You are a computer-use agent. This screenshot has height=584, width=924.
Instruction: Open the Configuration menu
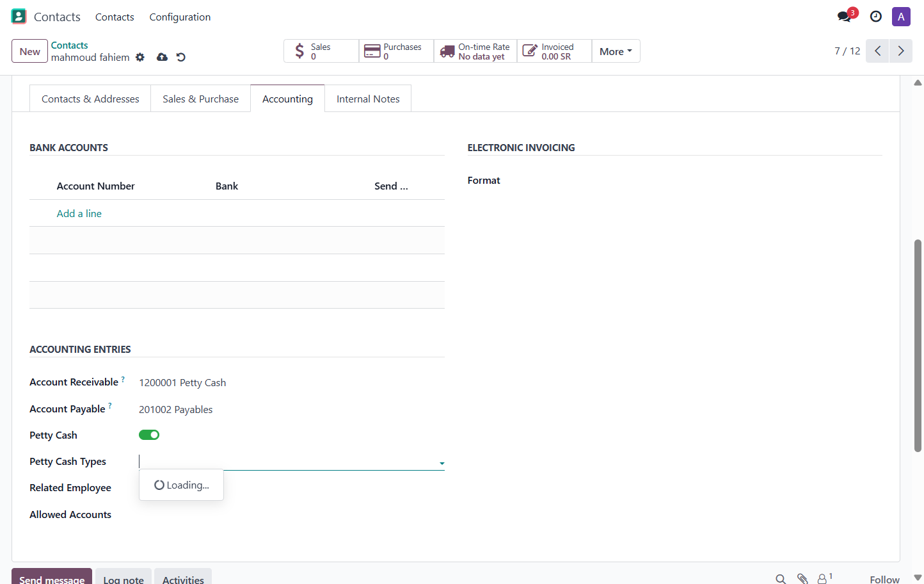coord(180,17)
